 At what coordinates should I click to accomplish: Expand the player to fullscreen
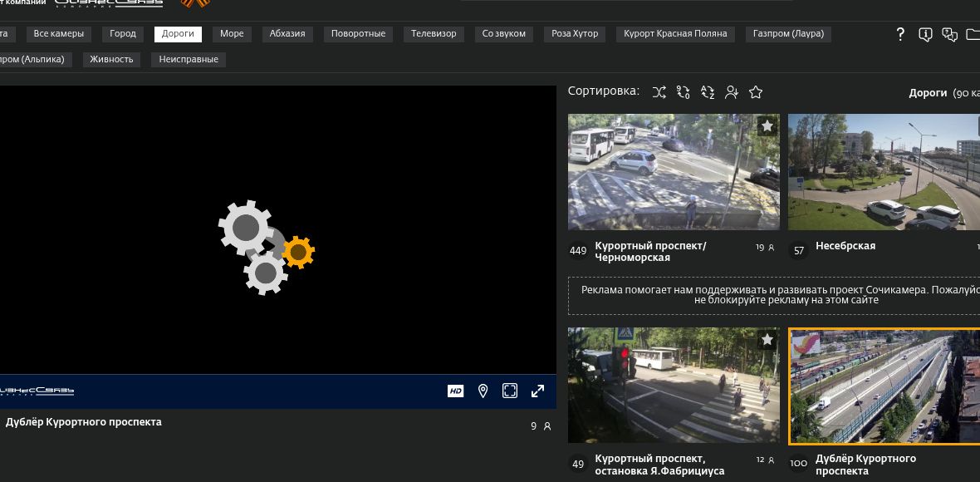click(537, 391)
